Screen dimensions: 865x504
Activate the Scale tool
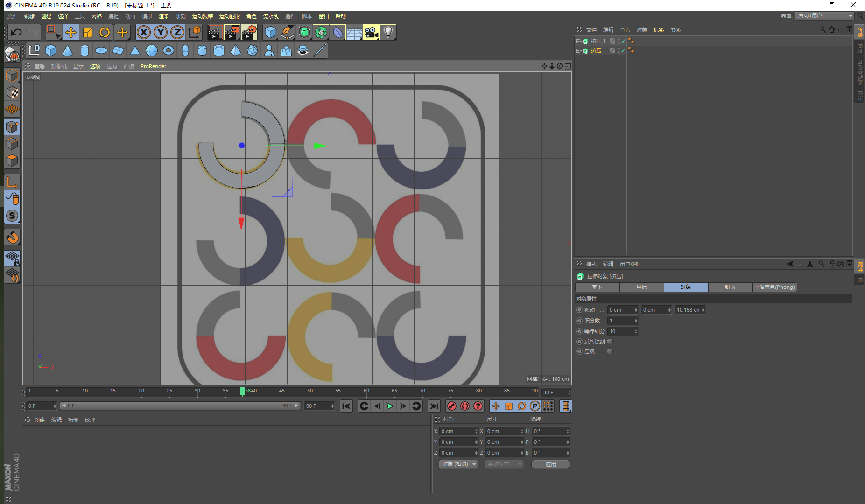click(x=88, y=32)
